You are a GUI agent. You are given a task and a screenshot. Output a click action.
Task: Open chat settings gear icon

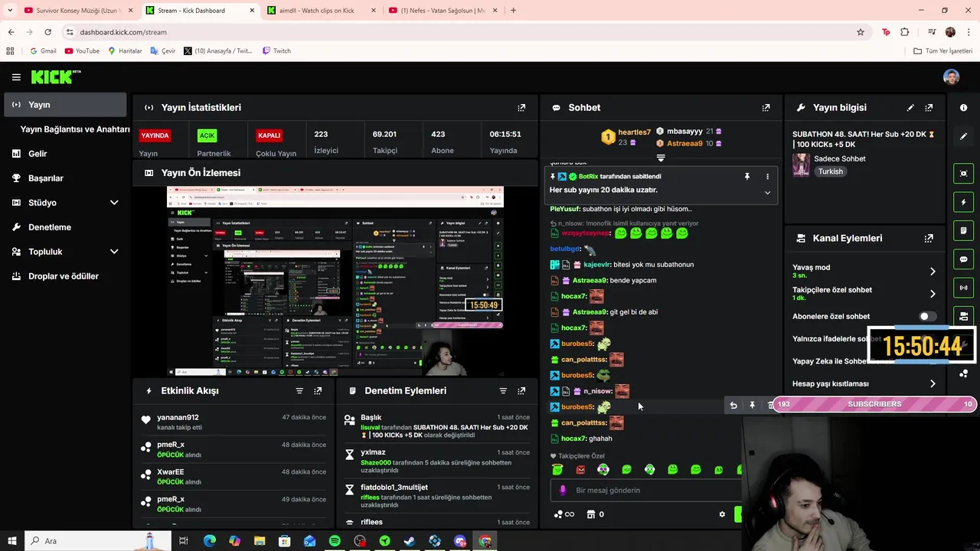pos(722,514)
